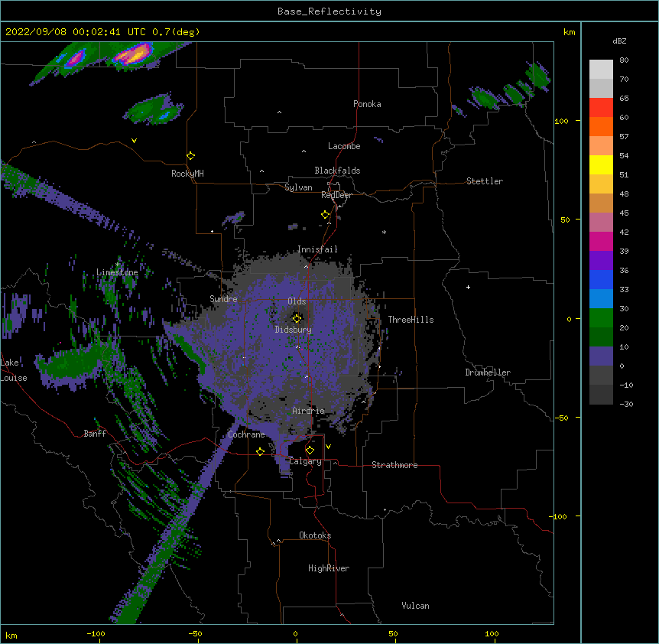Click the Ponoka city label
The image size is (659, 644).
(x=367, y=104)
